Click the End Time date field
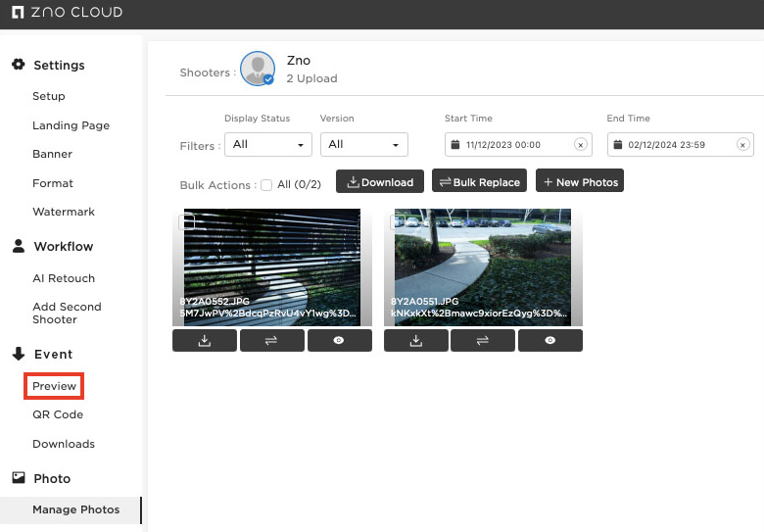The width and height of the screenshot is (764, 532). pos(680,145)
